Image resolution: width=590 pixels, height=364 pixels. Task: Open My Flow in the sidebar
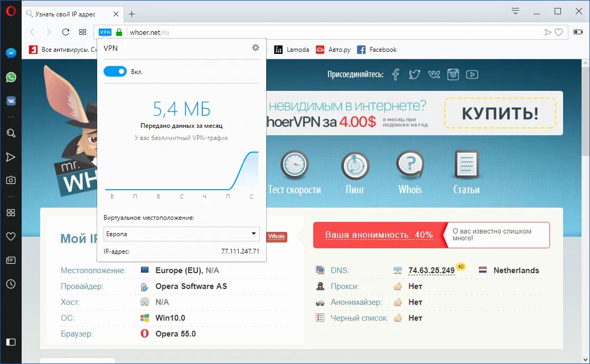pyautogui.click(x=11, y=157)
